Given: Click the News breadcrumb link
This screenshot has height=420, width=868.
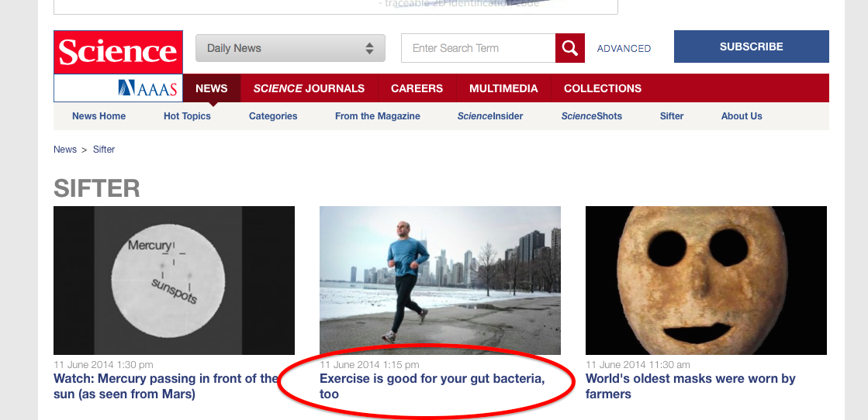Looking at the screenshot, I should point(65,150).
